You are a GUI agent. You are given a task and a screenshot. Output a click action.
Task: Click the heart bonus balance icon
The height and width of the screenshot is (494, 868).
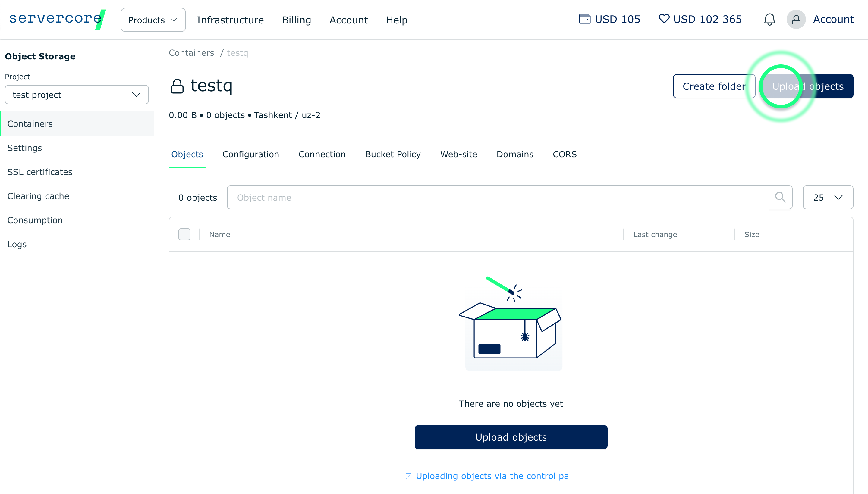click(664, 19)
